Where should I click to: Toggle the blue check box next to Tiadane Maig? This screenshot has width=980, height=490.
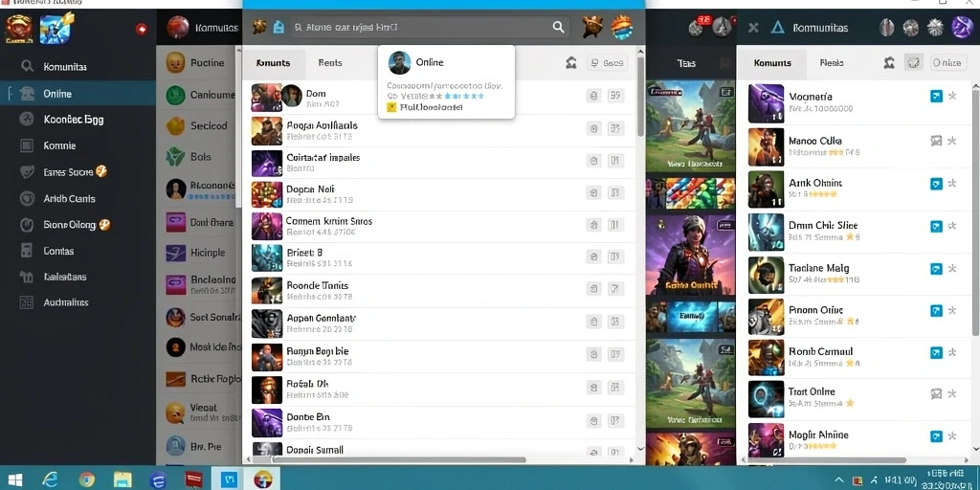pyautogui.click(x=936, y=269)
